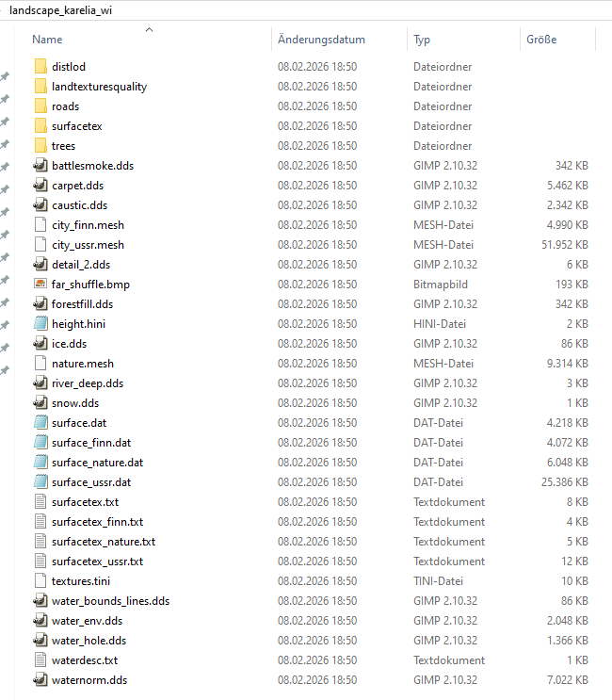612x700 pixels.
Task: Sort files by the Name column header
Action: coord(47,40)
